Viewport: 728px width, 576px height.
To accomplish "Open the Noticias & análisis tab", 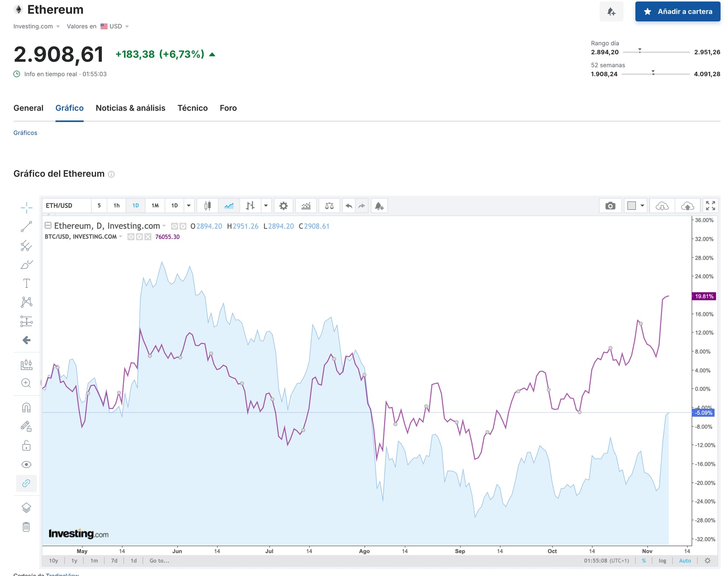I will click(130, 108).
